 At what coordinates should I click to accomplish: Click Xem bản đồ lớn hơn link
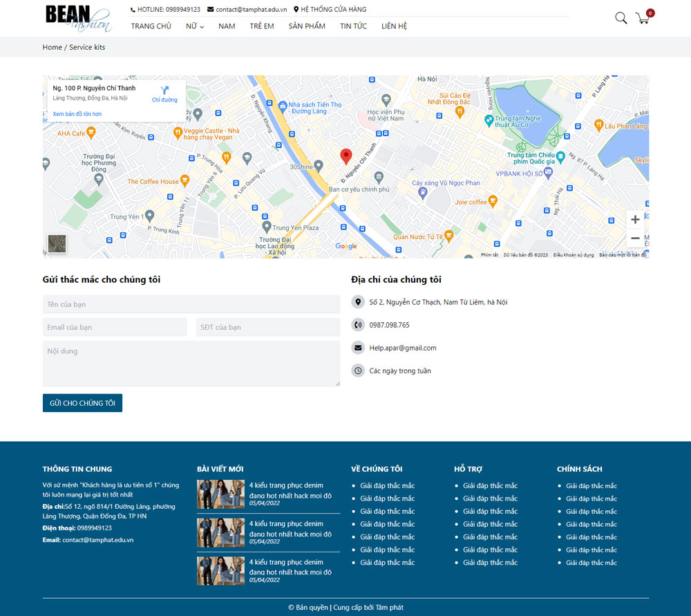pos(77,114)
